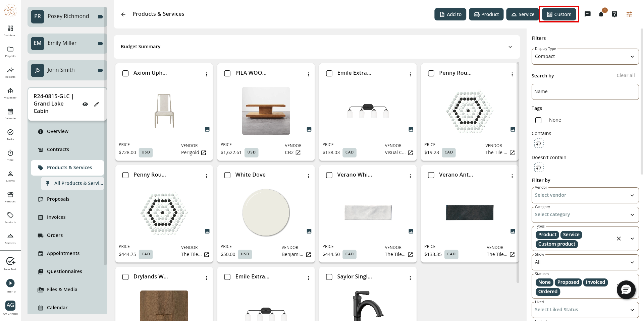Image resolution: width=644 pixels, height=321 pixels.
Task: Check the Verano Ant... checkbox
Action: click(x=431, y=175)
